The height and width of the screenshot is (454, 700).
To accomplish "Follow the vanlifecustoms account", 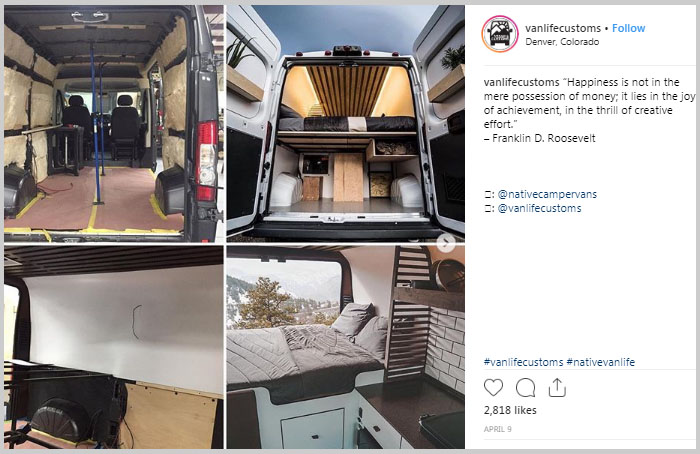I will pos(629,28).
